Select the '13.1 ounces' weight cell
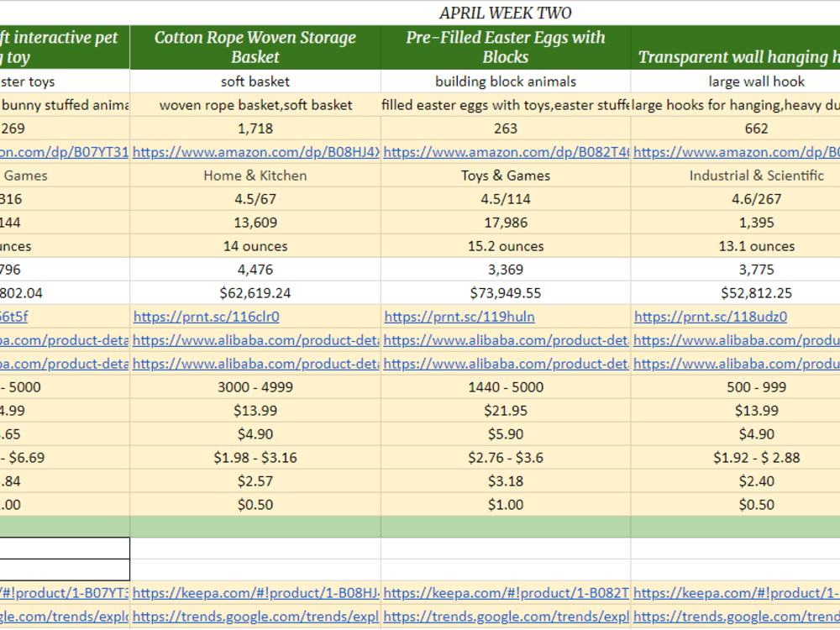The width and height of the screenshot is (840, 630). pos(736,246)
